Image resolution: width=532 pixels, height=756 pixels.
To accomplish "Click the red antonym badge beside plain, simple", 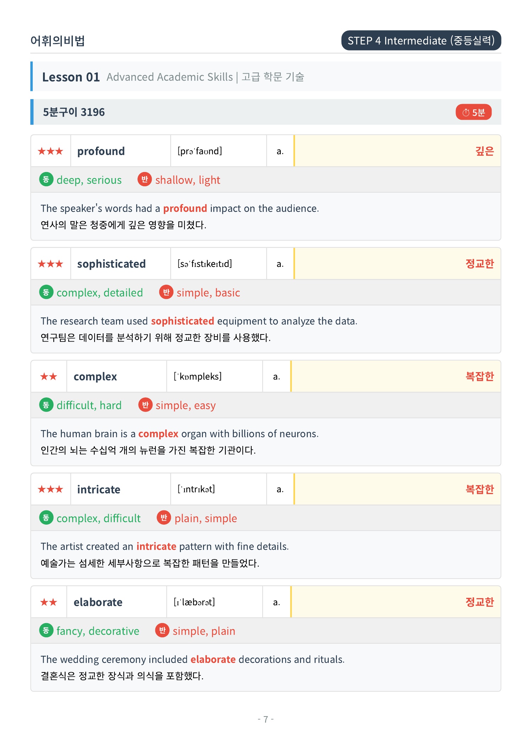I will coord(164,518).
